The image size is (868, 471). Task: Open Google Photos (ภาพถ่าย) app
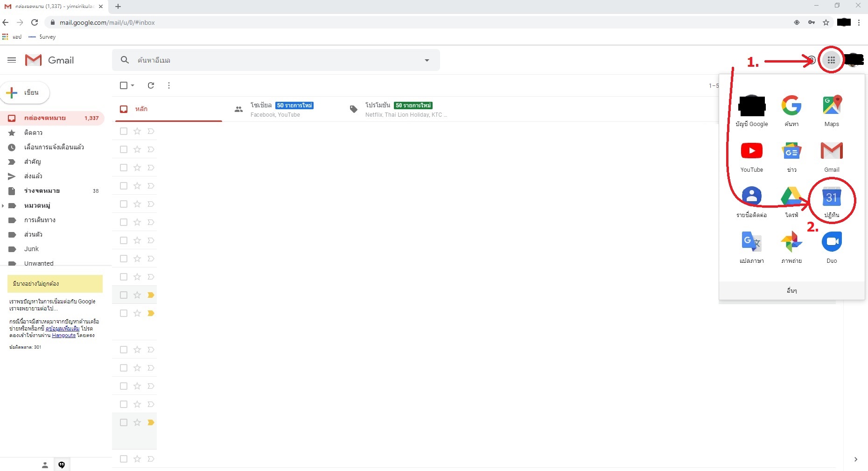click(791, 247)
